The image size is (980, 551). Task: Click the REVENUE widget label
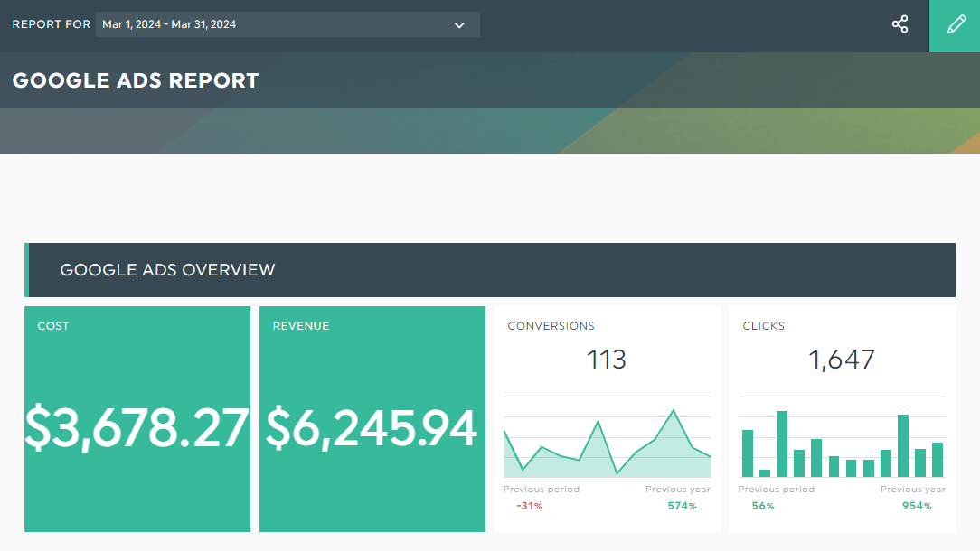coord(301,326)
